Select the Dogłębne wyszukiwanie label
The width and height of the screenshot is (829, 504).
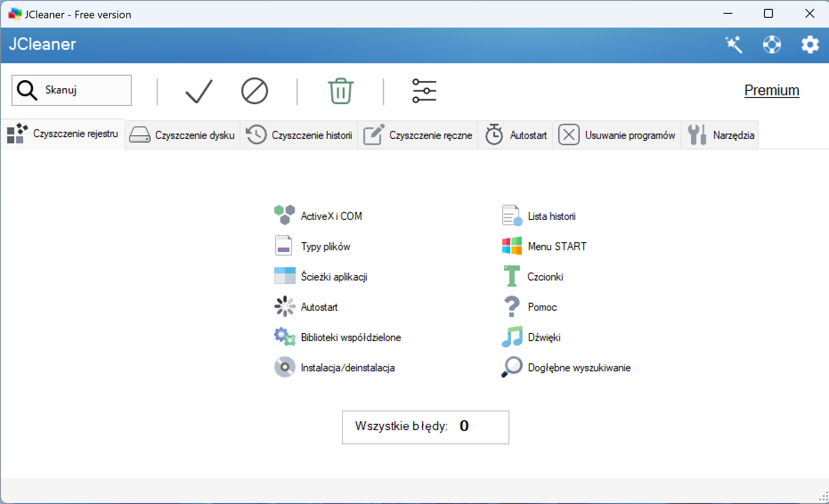[579, 367]
